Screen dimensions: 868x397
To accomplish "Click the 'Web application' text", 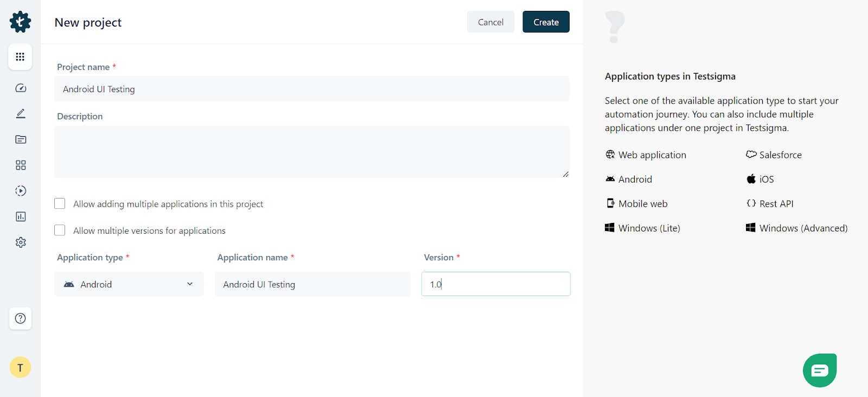I will point(652,155).
